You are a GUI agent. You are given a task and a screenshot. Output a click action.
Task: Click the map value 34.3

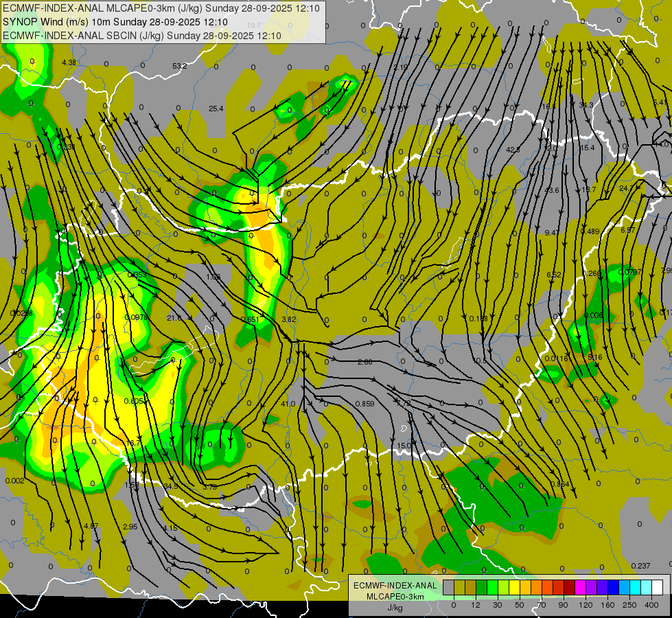point(586,105)
